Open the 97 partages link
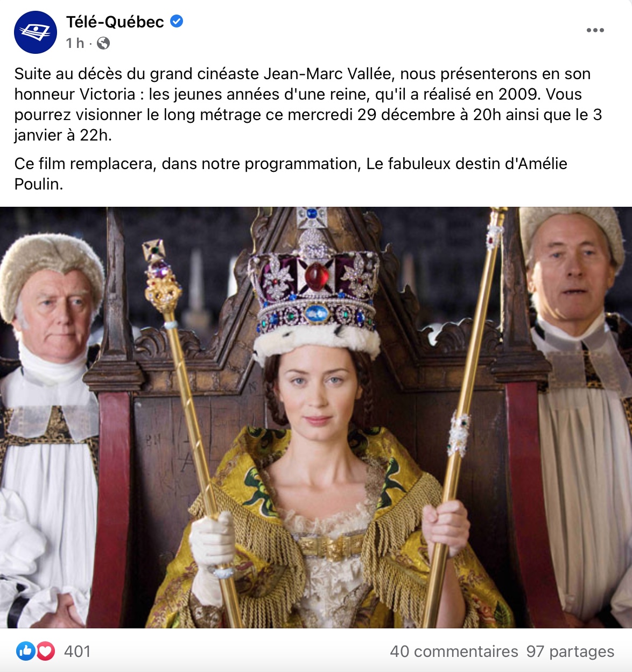 [570, 652]
